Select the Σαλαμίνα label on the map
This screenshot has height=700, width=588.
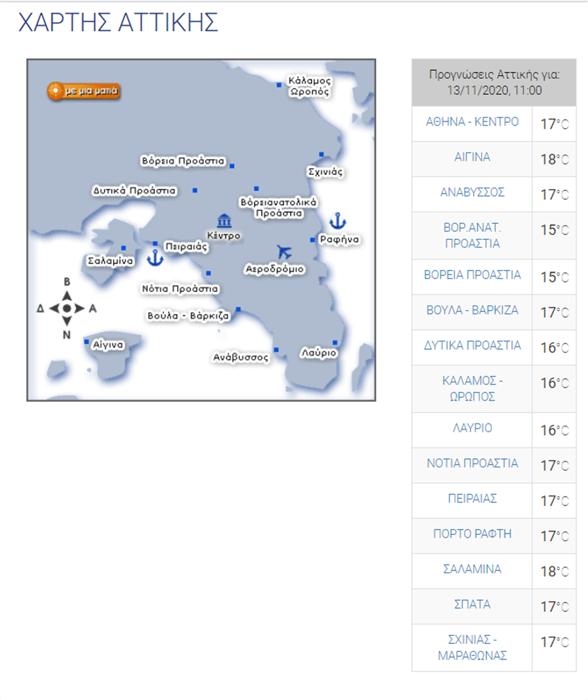click(x=111, y=260)
